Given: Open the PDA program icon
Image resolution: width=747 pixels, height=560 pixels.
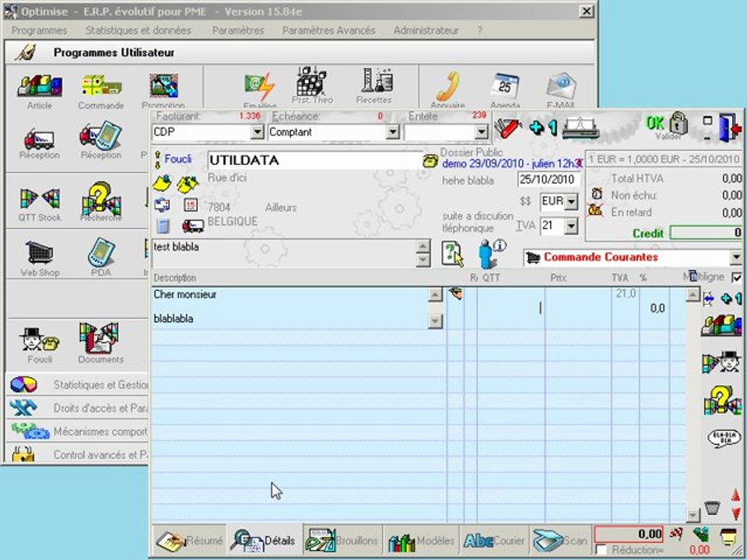Looking at the screenshot, I should (x=101, y=252).
